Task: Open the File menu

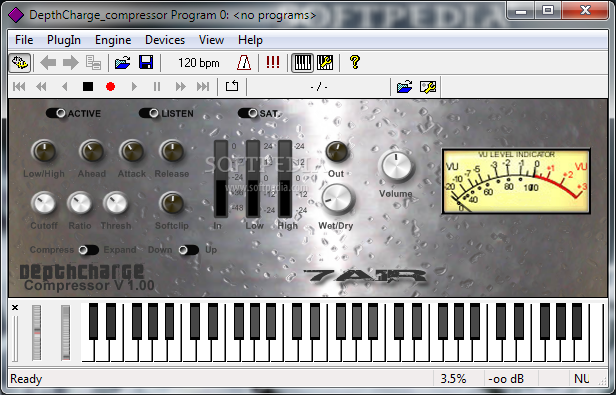Action: [24, 40]
